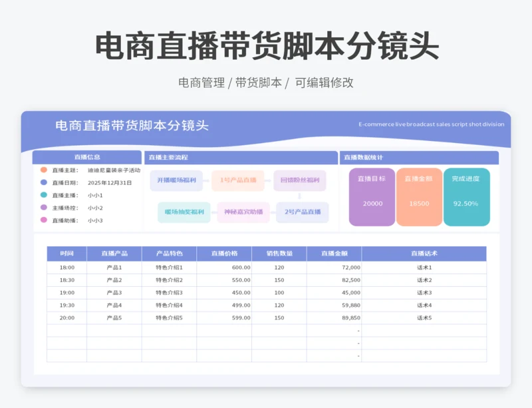532x408 pixels.
Task: Click the pink dot beside 直播助播
Action: [x=44, y=220]
